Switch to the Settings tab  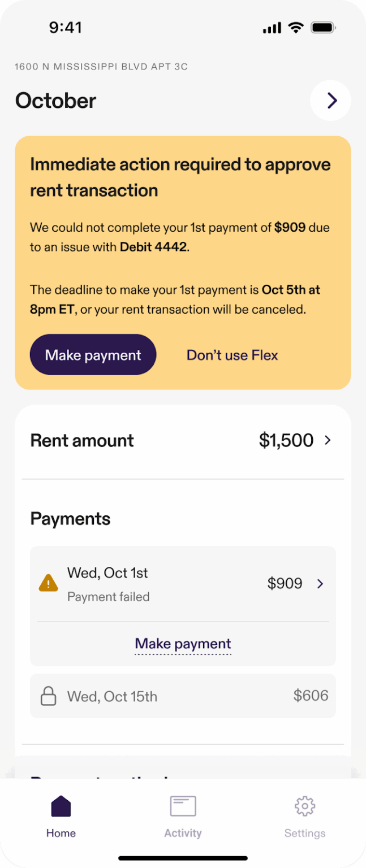[304, 815]
